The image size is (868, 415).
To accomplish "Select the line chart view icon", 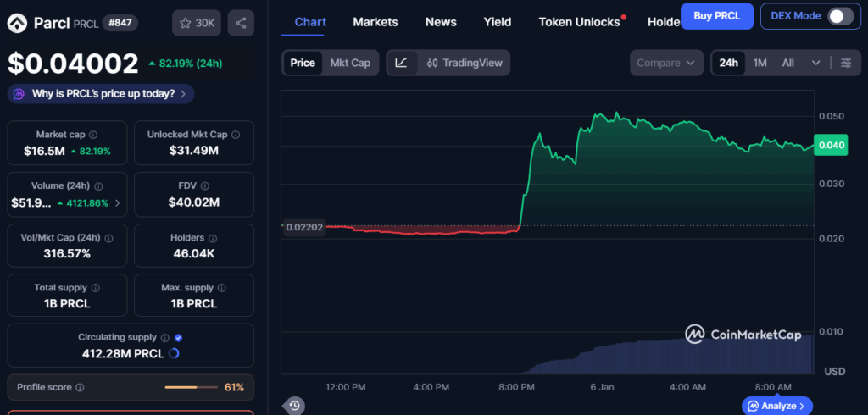I will [401, 63].
